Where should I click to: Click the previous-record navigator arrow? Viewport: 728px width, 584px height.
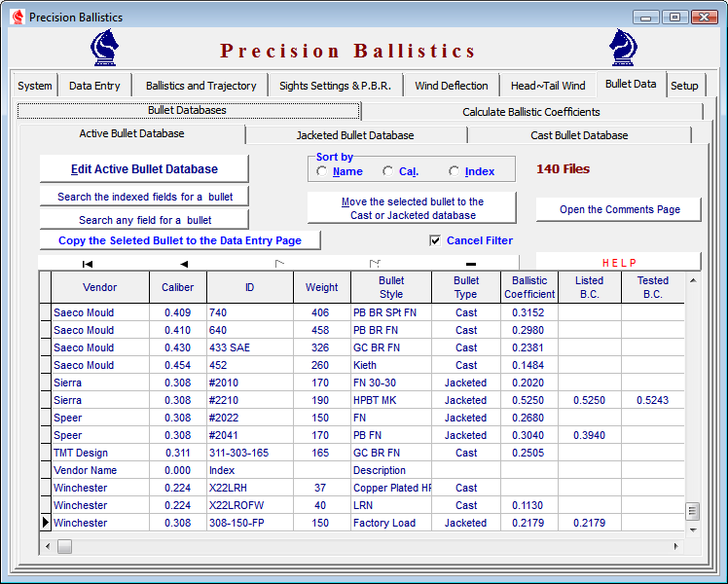coord(184,263)
